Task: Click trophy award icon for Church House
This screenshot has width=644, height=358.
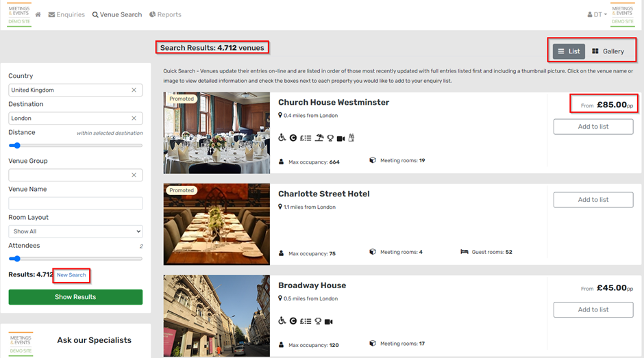Action: (x=330, y=138)
